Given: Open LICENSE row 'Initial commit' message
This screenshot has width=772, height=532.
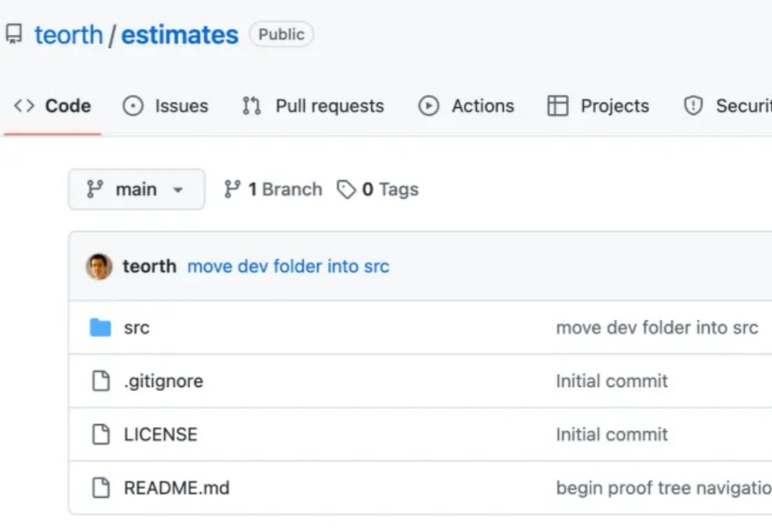Looking at the screenshot, I should (611, 435).
